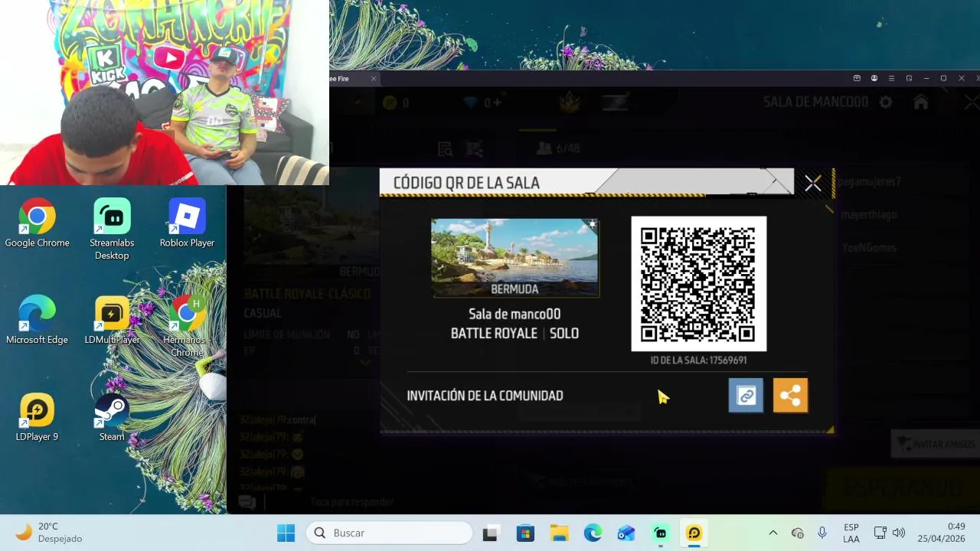Switch to LDPlayer on taskbar

point(694,533)
